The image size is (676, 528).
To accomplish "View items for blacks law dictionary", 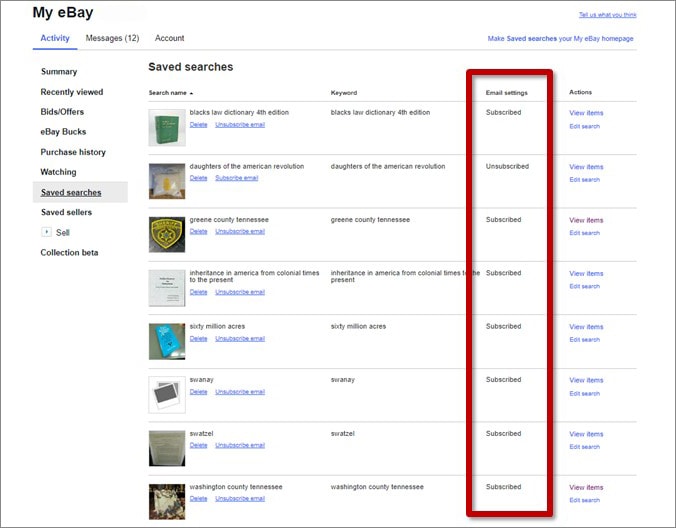I will click(x=586, y=113).
